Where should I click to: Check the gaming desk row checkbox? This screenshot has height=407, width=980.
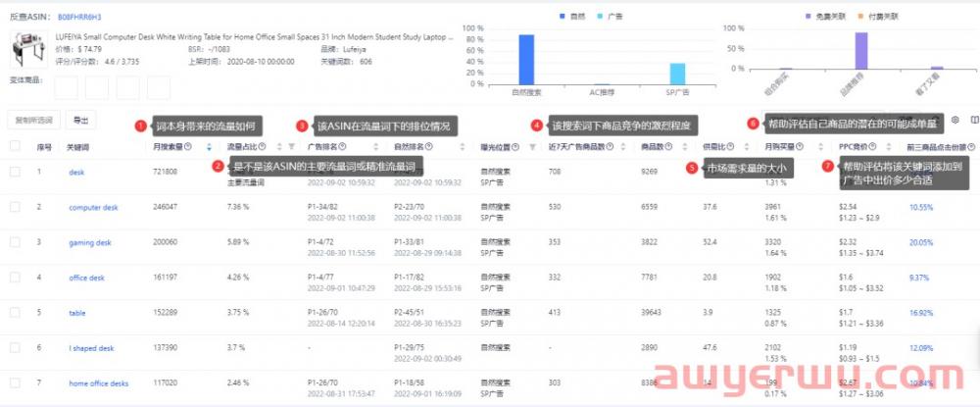tap(15, 242)
